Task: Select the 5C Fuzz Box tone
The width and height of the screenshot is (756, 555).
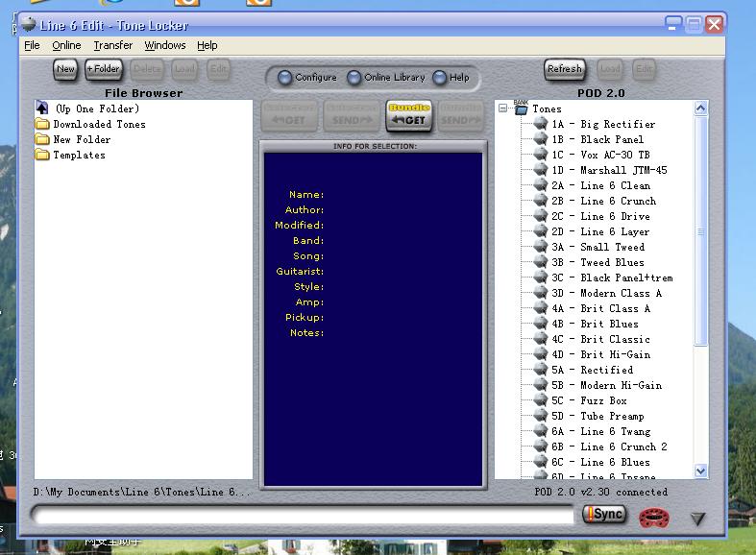Action: click(x=602, y=400)
